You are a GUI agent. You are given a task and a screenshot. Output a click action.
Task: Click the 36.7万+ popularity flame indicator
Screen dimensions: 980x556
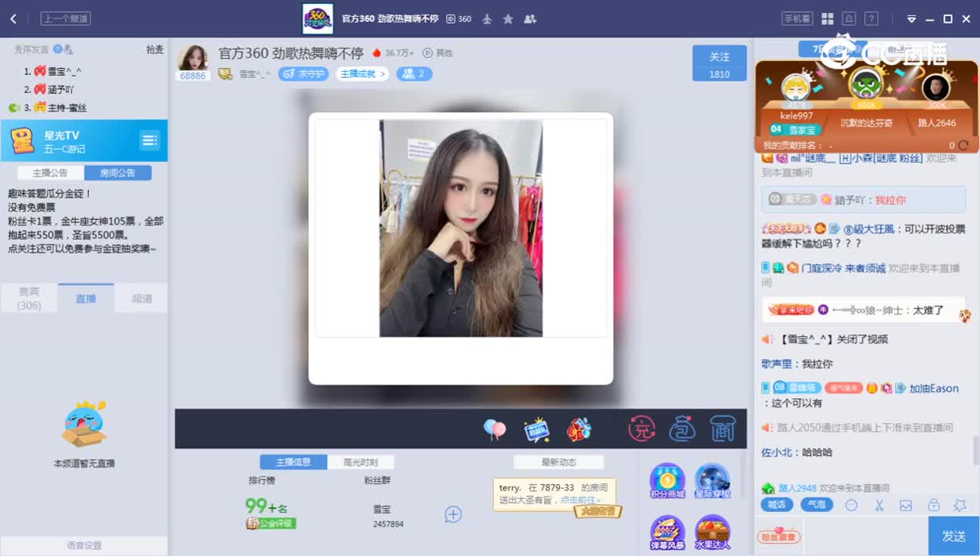(393, 53)
